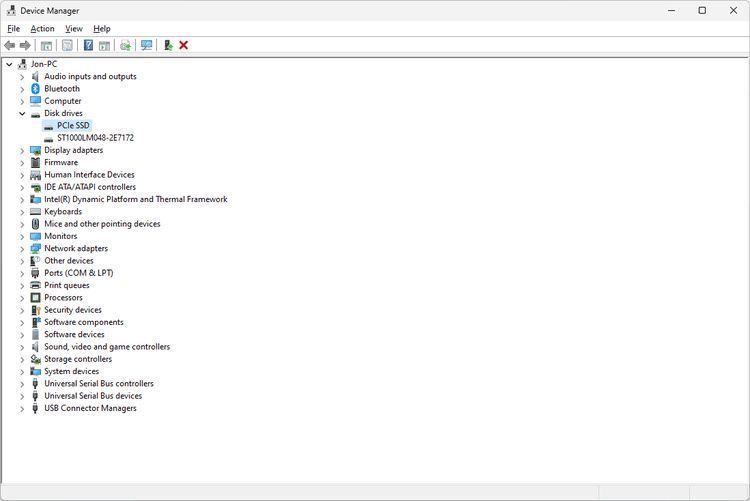Maximize the Device Manager window
The width and height of the screenshot is (750, 501).
pos(702,10)
